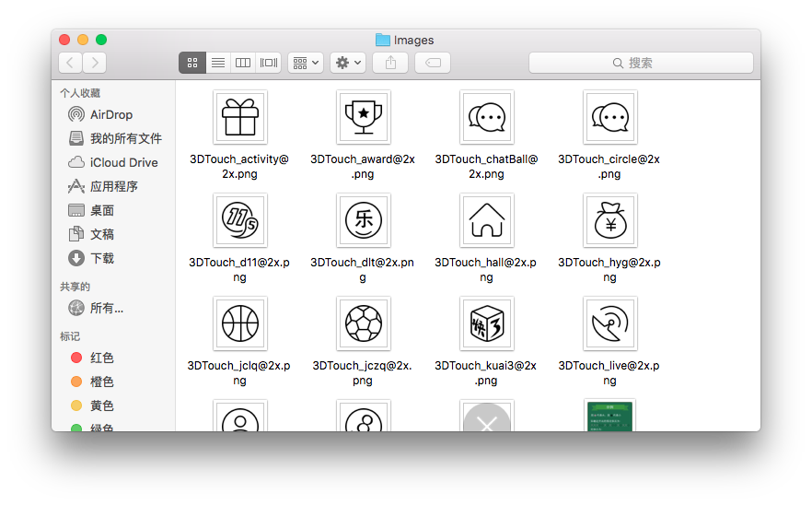Select the 3DTouch_award trophy icon
The height and width of the screenshot is (505, 812).
363,117
